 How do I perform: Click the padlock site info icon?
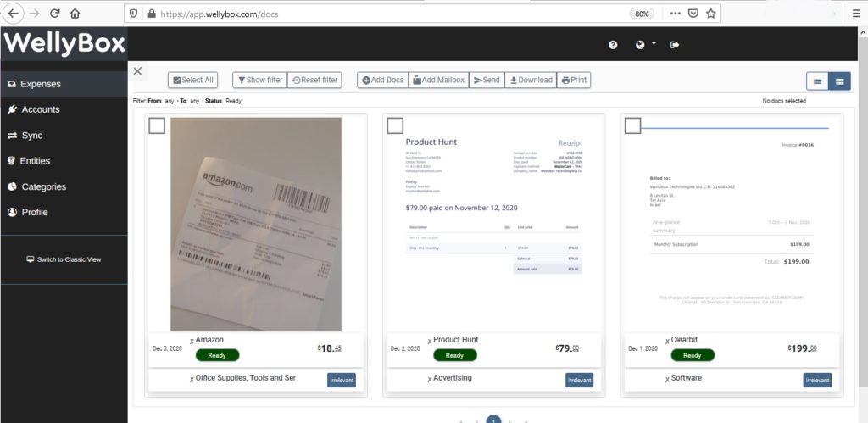(x=151, y=14)
